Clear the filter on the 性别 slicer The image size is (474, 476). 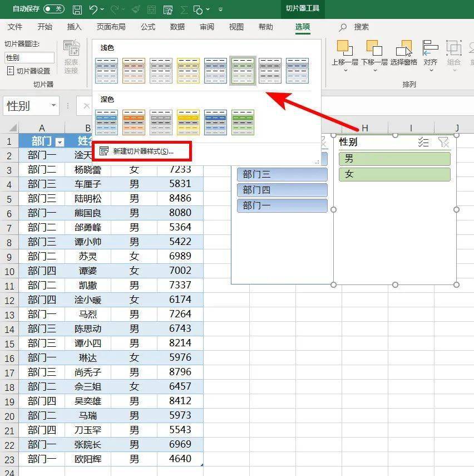click(444, 143)
